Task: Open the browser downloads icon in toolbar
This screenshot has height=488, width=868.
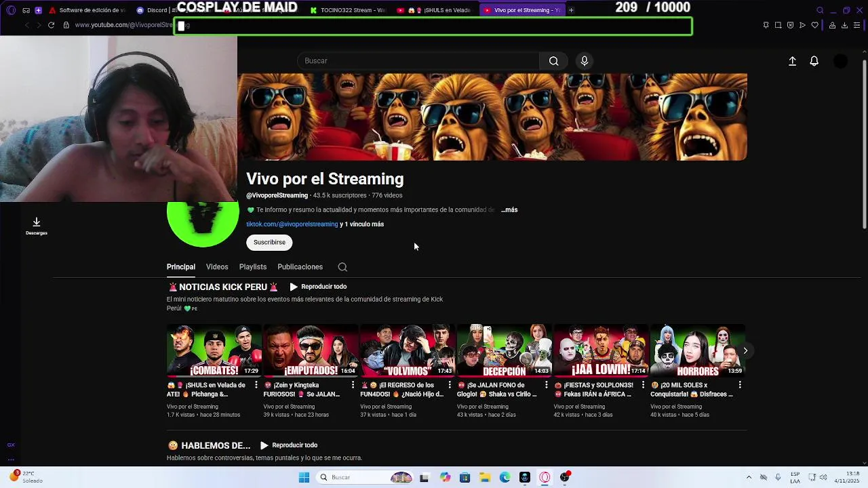Action: [844, 25]
